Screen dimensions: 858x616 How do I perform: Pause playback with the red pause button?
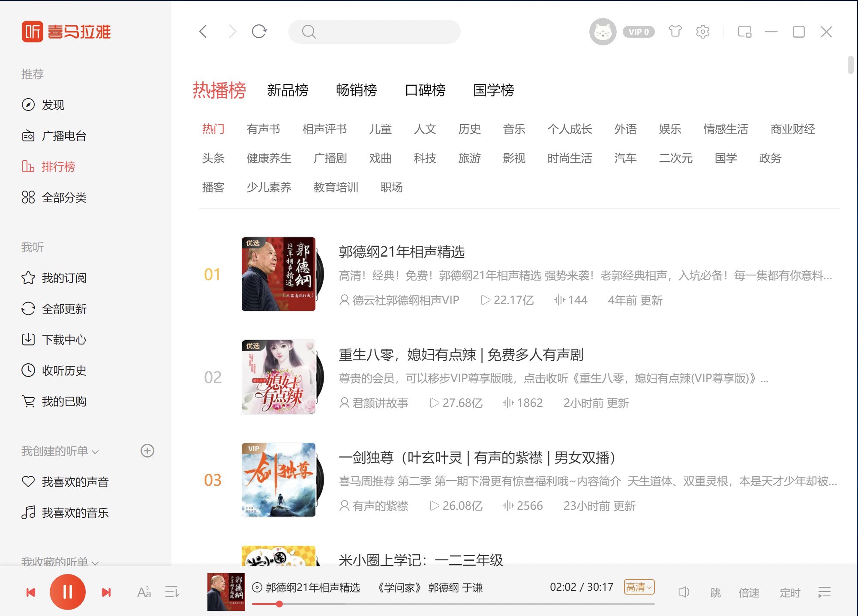[67, 592]
